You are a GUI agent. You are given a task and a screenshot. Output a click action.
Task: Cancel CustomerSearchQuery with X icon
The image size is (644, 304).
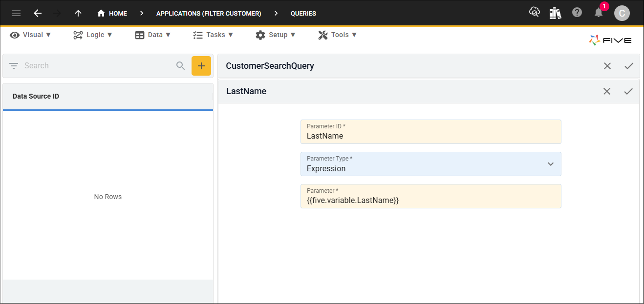607,66
